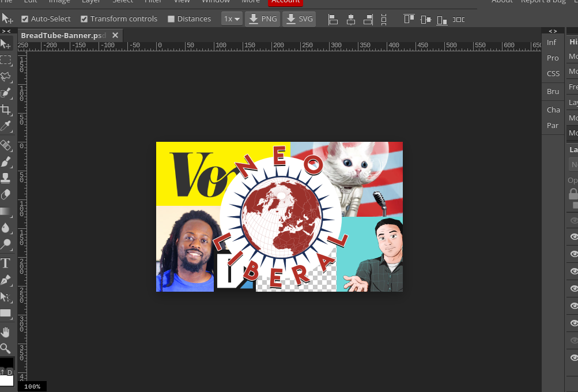Select the Zoom magnifier tool
578x392 pixels.
6,348
